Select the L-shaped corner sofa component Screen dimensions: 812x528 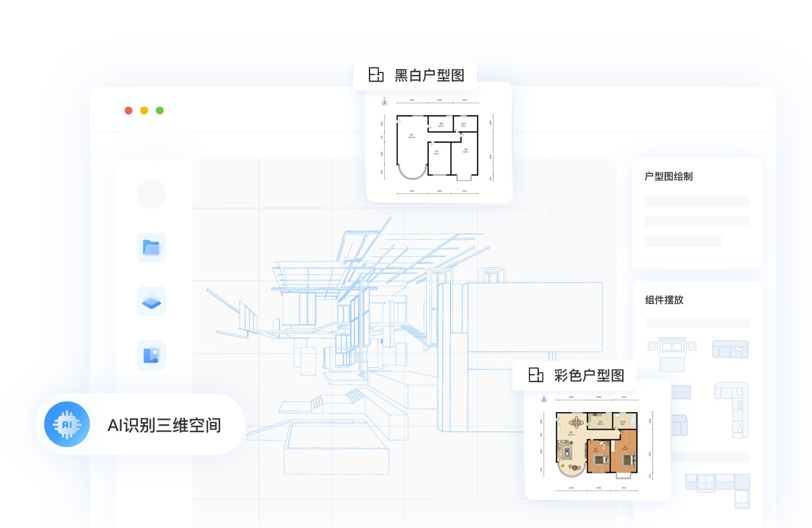click(732, 410)
